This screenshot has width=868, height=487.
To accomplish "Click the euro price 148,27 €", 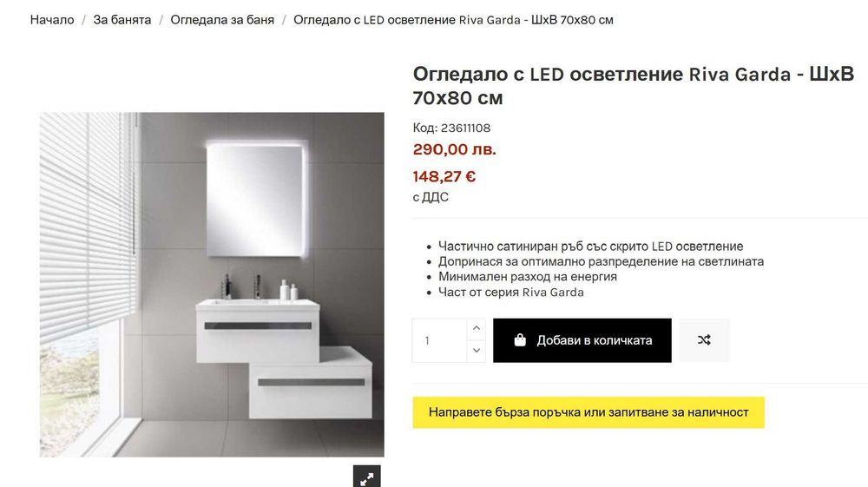I will coord(444,176).
